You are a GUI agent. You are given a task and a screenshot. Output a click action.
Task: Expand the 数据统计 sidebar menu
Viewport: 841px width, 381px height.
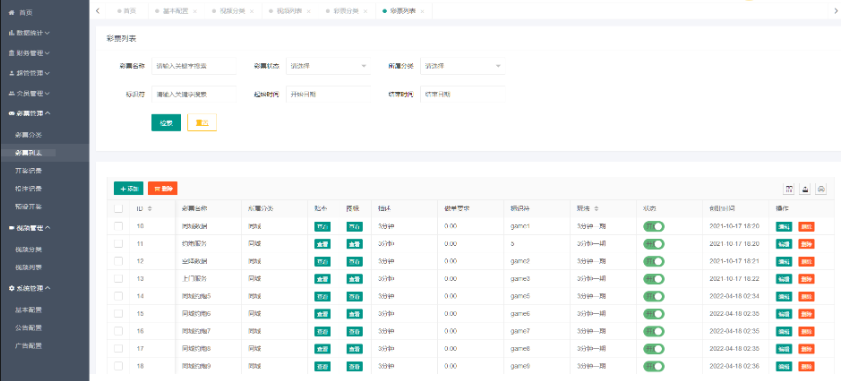click(x=45, y=33)
